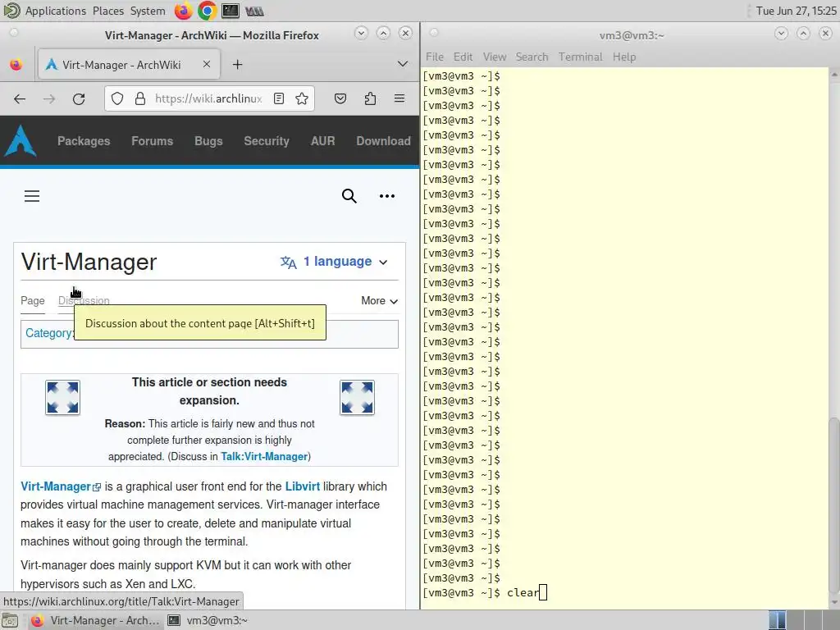
Task: Open the terminal launcher in top panel
Action: [x=231, y=11]
